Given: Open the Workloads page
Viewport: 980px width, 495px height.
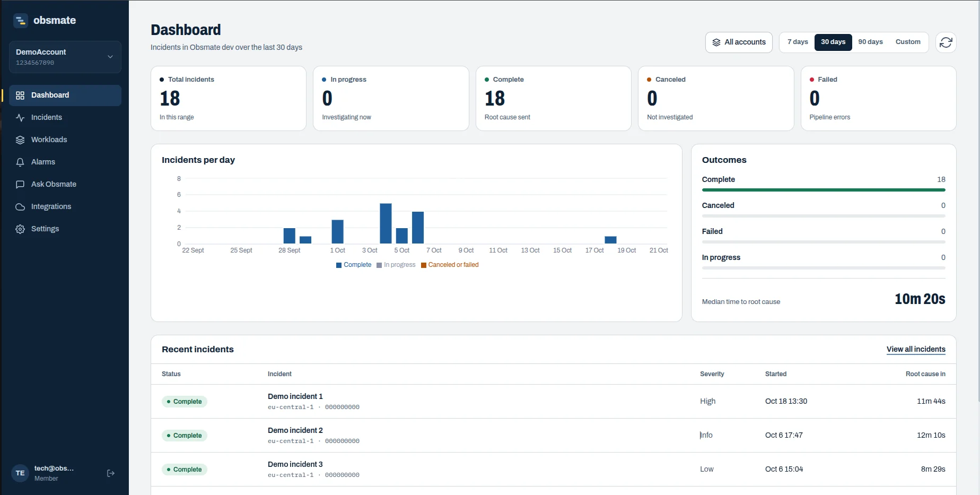Looking at the screenshot, I should tap(65, 140).
